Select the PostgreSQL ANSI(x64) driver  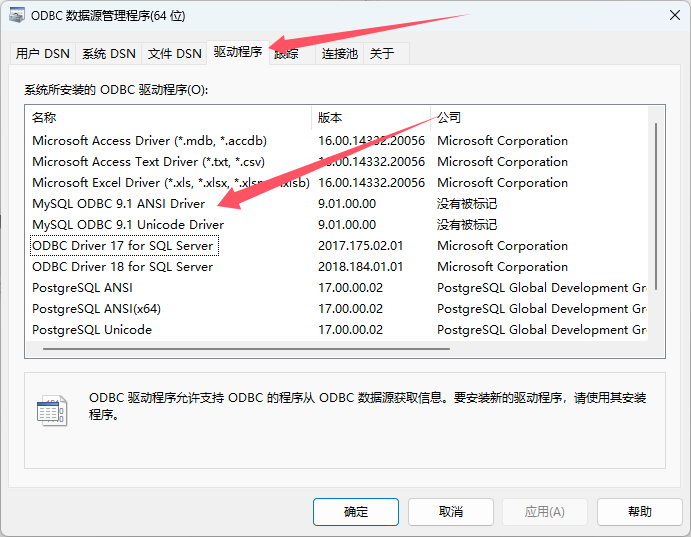[x=97, y=309]
